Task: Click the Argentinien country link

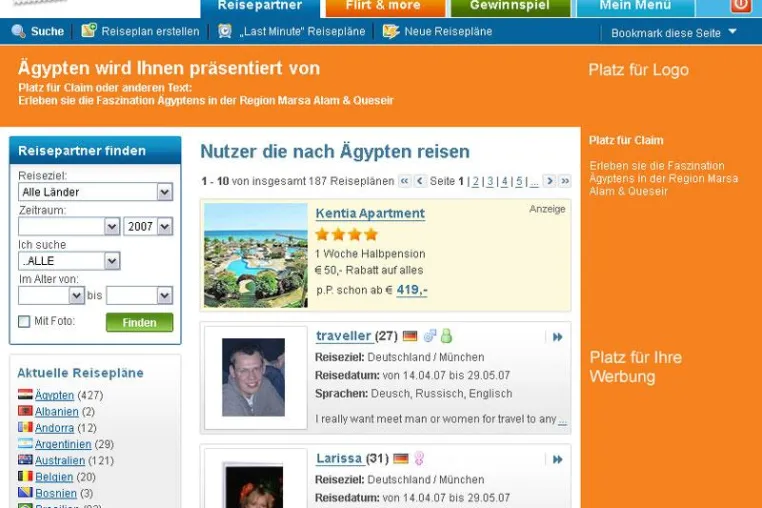Action: point(63,444)
